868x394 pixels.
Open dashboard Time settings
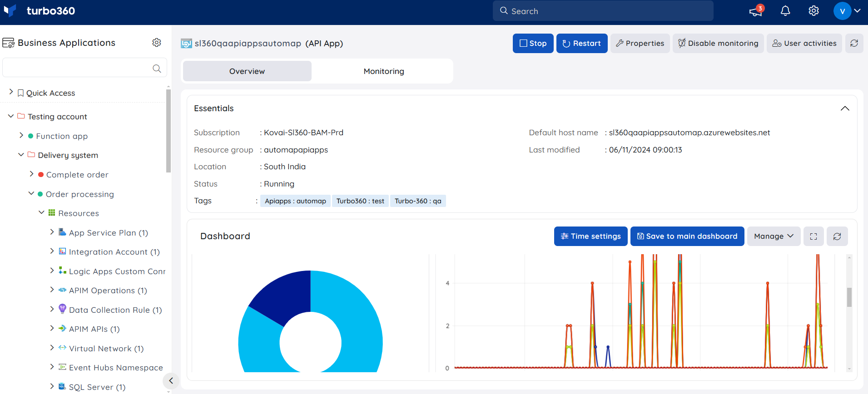coord(591,236)
